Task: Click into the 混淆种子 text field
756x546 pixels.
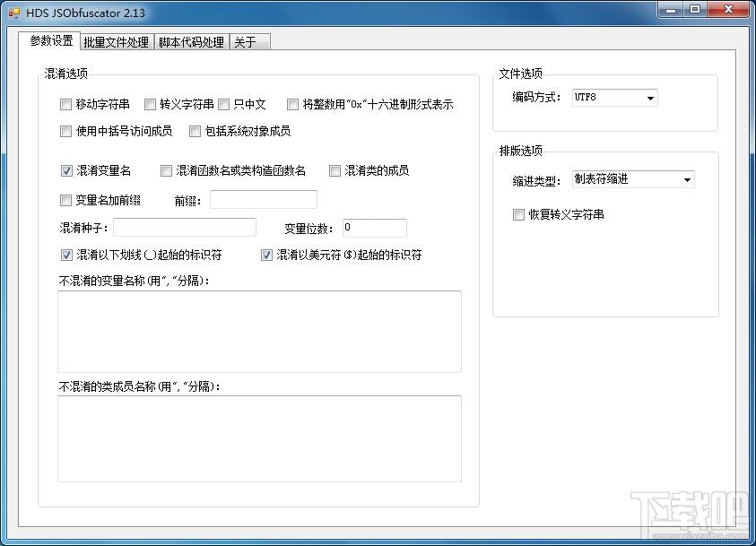Action: [x=185, y=228]
